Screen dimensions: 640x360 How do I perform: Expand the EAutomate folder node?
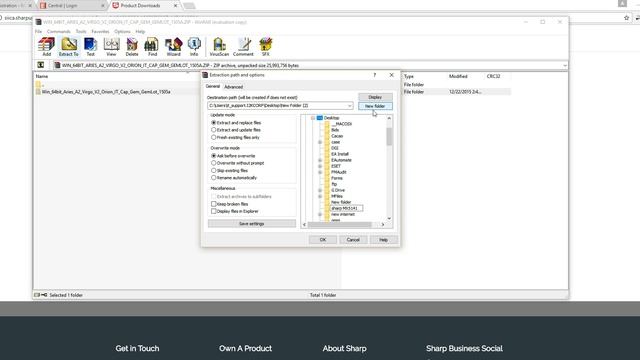click(320, 160)
